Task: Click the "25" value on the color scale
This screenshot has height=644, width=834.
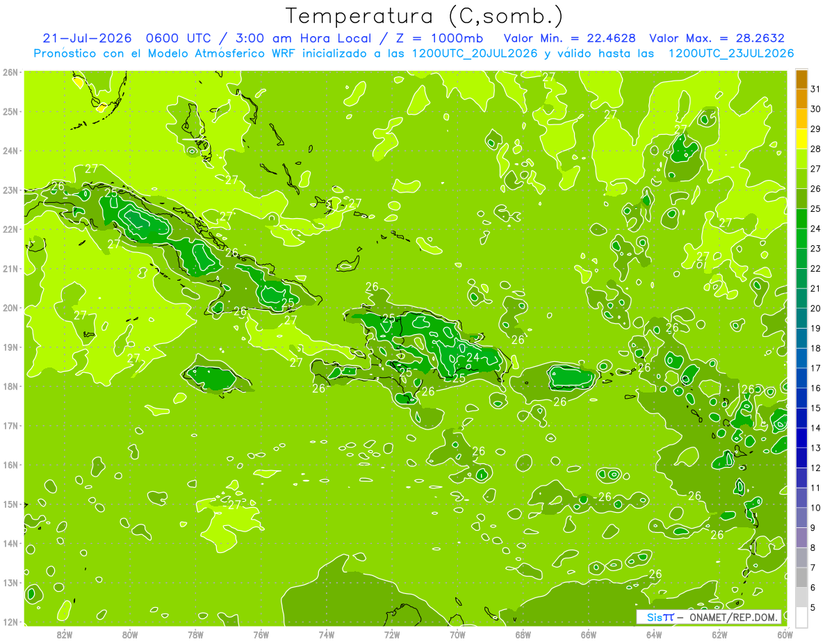Action: [x=815, y=208]
